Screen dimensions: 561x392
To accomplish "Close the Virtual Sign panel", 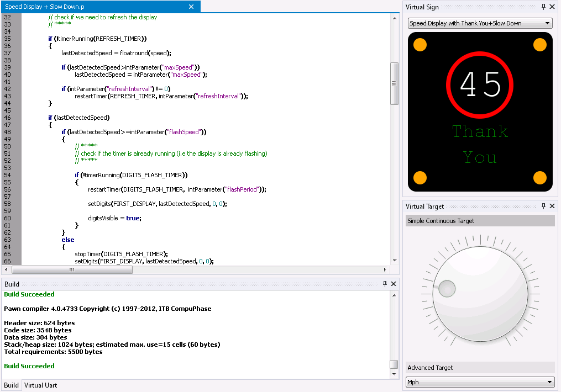I will 552,7.
